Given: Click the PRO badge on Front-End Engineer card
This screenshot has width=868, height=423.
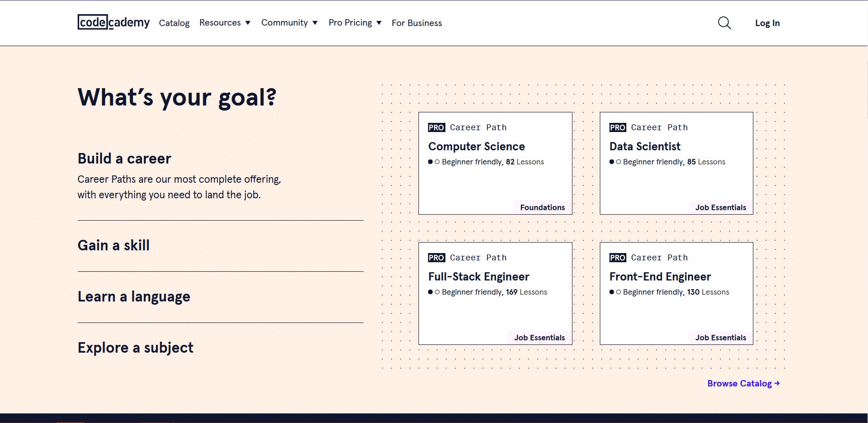Looking at the screenshot, I should point(618,258).
